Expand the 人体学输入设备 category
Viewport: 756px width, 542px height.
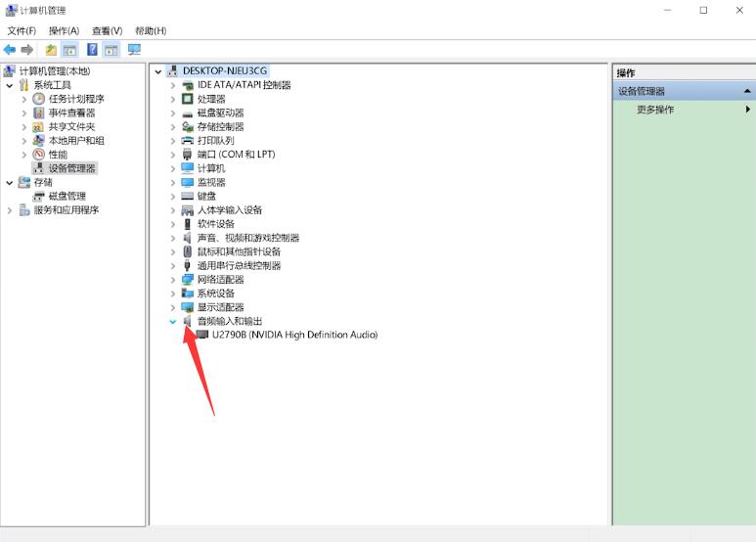coord(172,210)
